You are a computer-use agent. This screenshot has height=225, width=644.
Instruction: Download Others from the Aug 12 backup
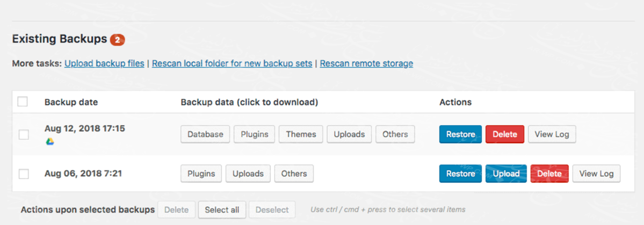(395, 134)
